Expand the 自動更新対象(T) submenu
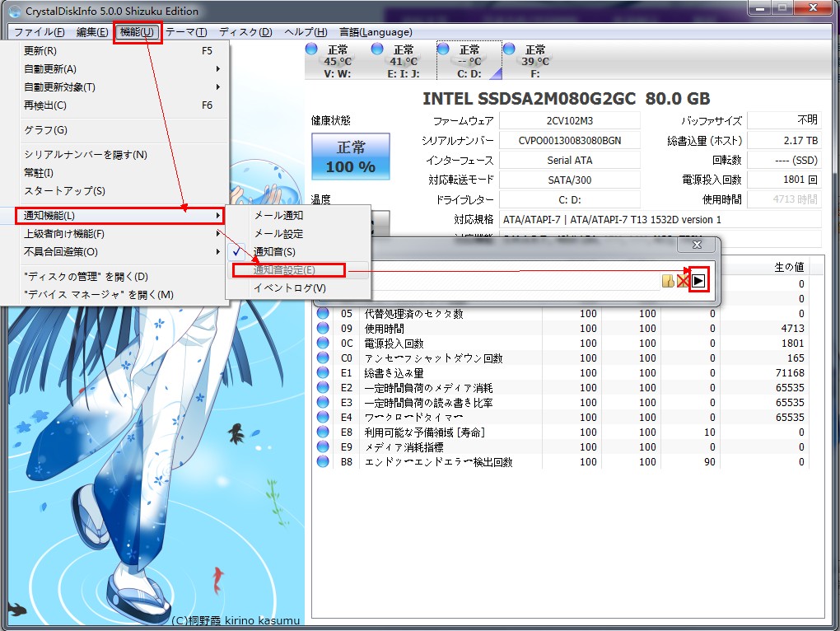The height and width of the screenshot is (631, 840). click(118, 87)
